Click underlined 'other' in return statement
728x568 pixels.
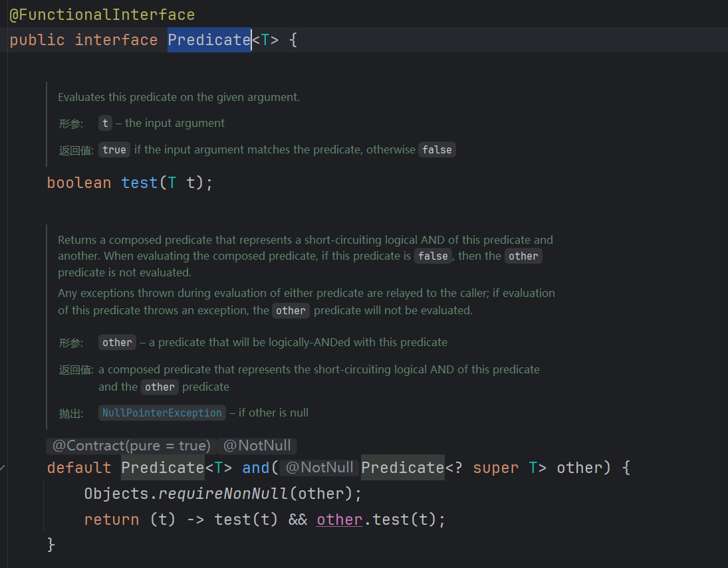[339, 520]
